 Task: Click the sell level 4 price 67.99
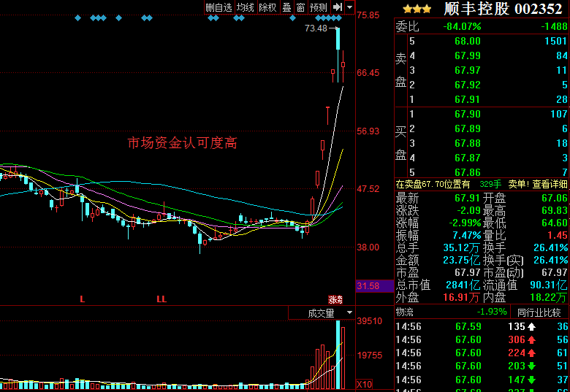point(468,55)
